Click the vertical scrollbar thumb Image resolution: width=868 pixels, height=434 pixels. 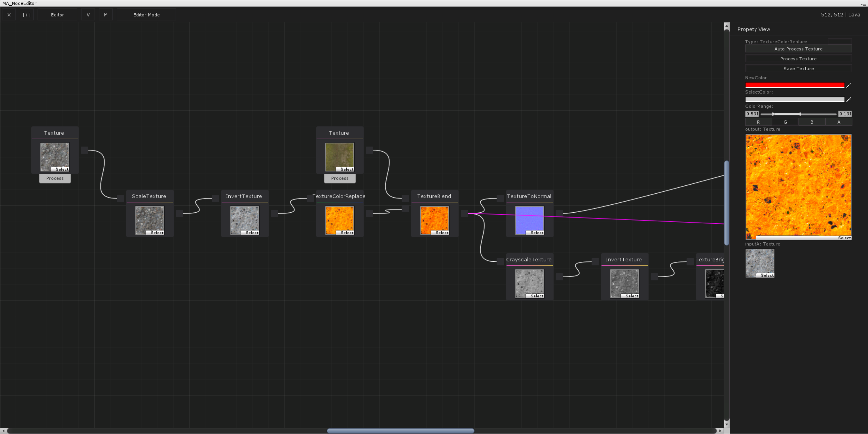[x=726, y=203]
